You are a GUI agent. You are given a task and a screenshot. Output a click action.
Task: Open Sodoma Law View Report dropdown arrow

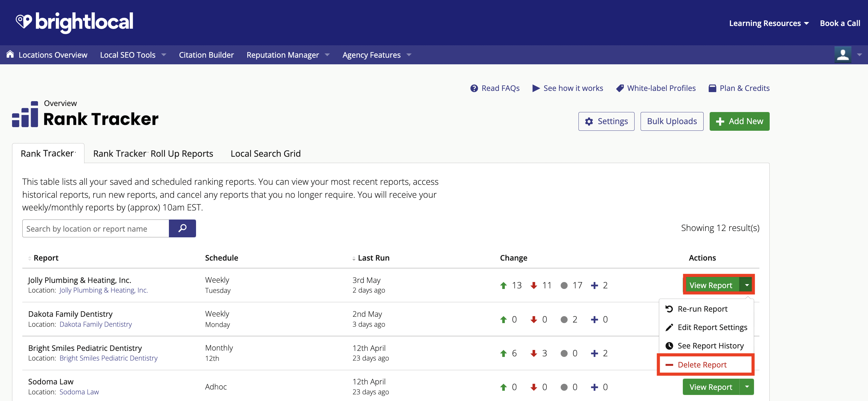coord(747,387)
